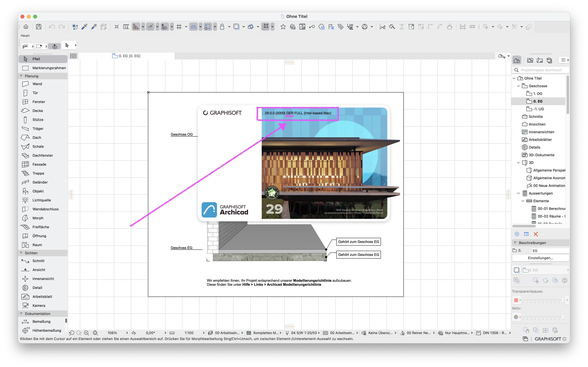Click the star Favorites icon
The image size is (588, 367).
(283, 27)
